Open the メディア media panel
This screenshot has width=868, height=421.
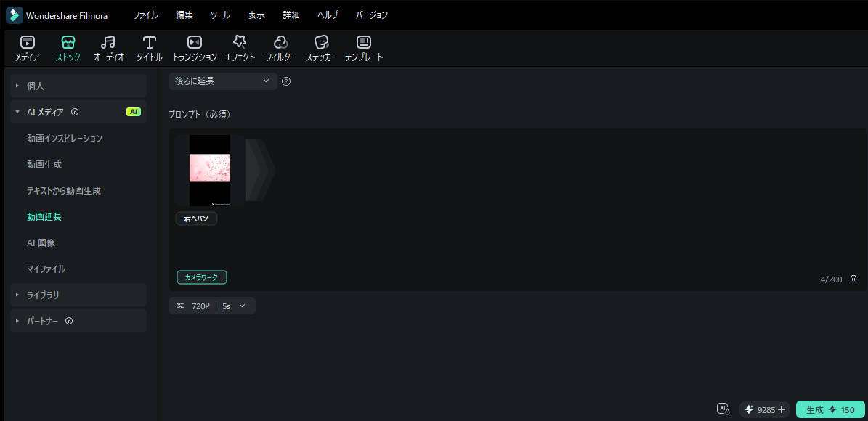tap(27, 48)
